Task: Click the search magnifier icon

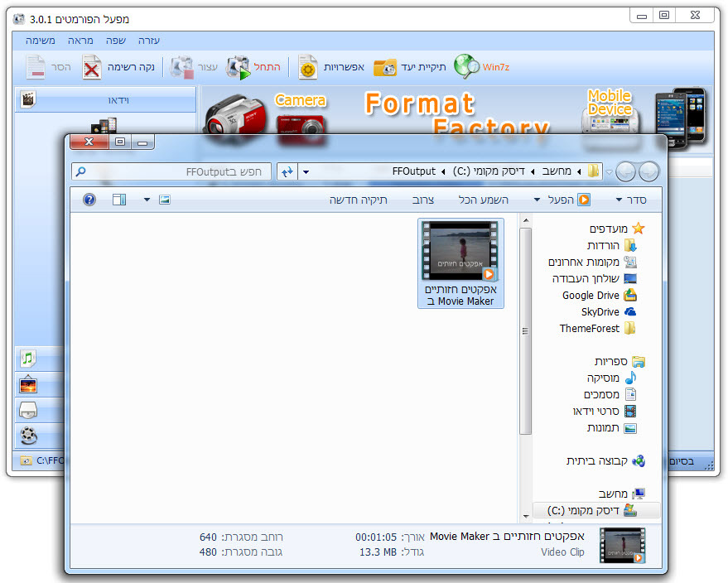Action: coord(81,171)
